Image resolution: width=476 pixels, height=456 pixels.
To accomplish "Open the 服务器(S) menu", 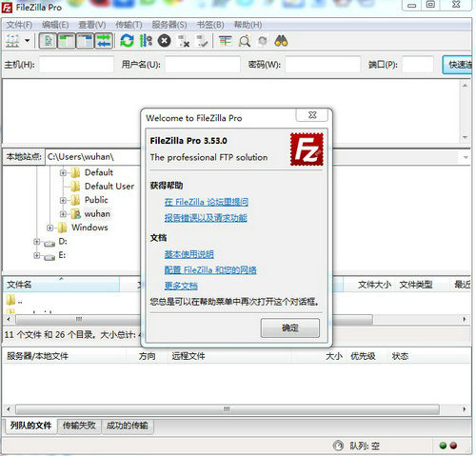I will tap(169, 25).
